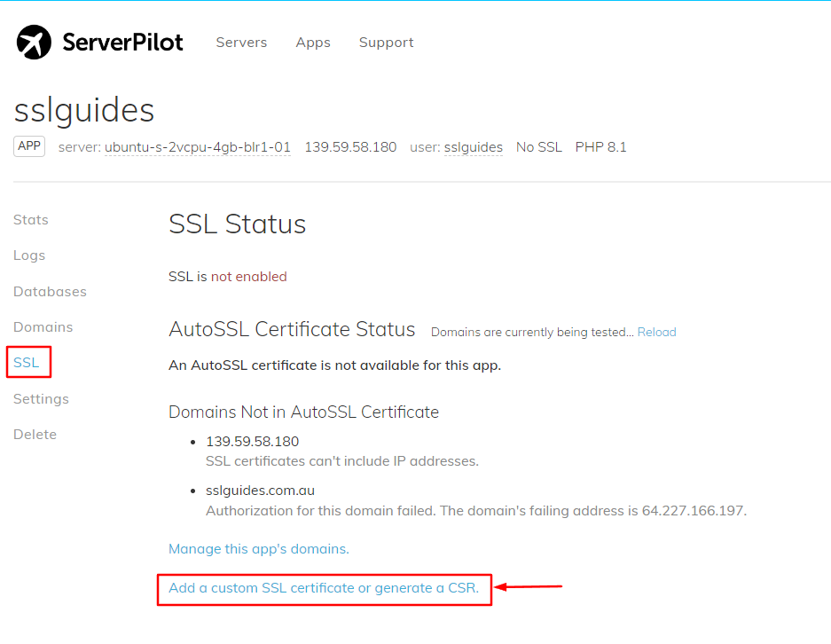Image resolution: width=831 pixels, height=644 pixels.
Task: Click the ServerPilot logo icon
Action: point(33,42)
